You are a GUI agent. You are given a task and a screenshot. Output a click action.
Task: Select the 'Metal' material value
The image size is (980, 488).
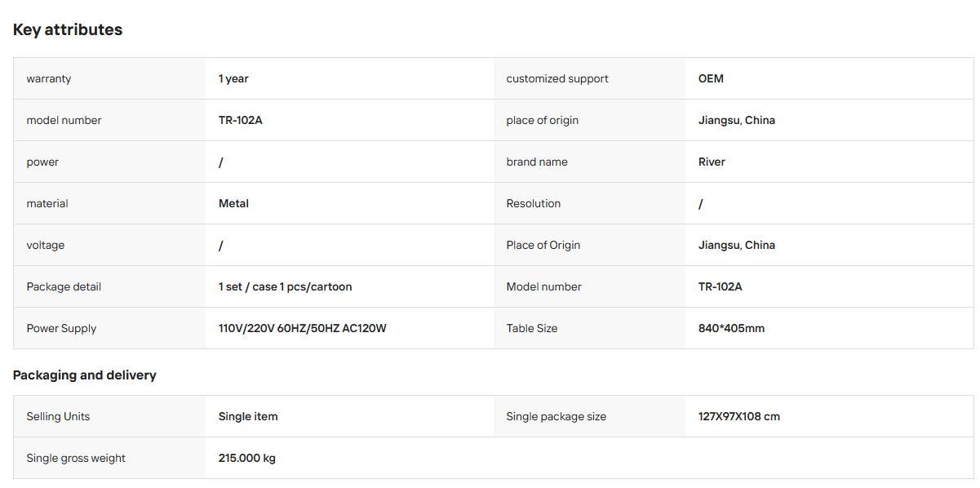233,204
